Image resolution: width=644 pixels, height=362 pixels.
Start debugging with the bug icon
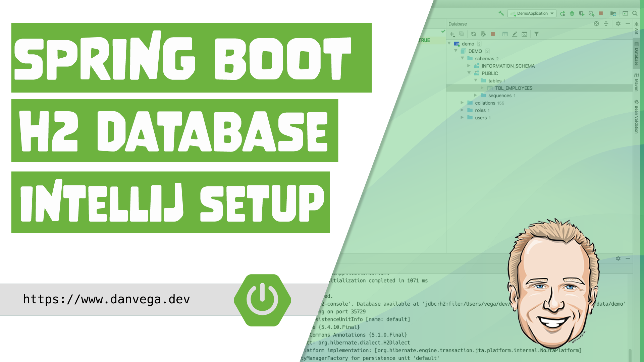(572, 13)
